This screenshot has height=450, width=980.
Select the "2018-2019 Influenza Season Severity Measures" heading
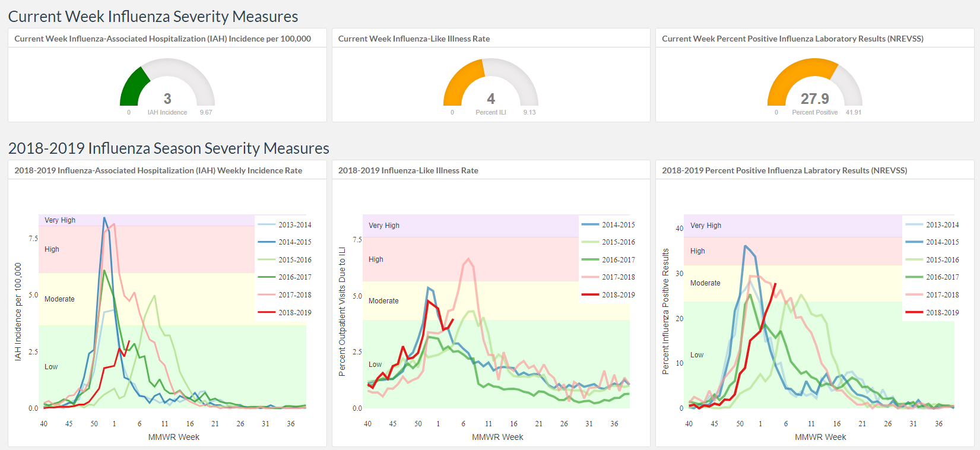pos(169,148)
